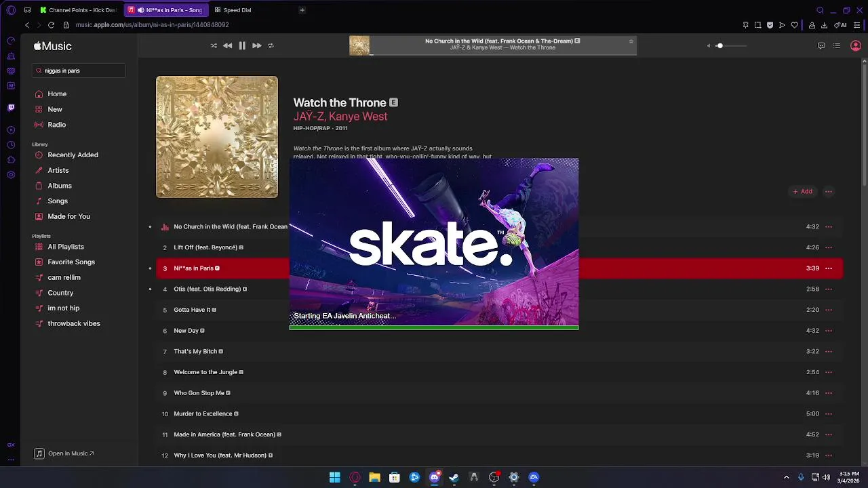
Task: Open Made for You in the library
Action: [68, 216]
